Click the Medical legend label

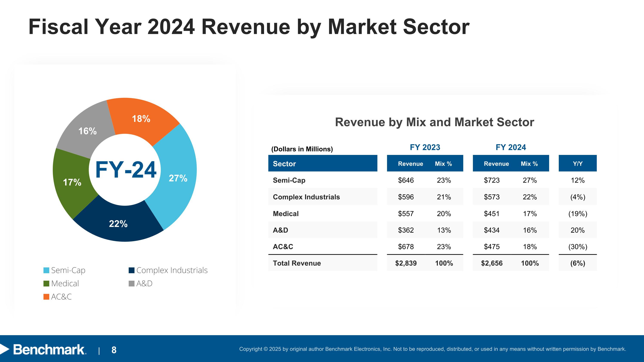65,283
